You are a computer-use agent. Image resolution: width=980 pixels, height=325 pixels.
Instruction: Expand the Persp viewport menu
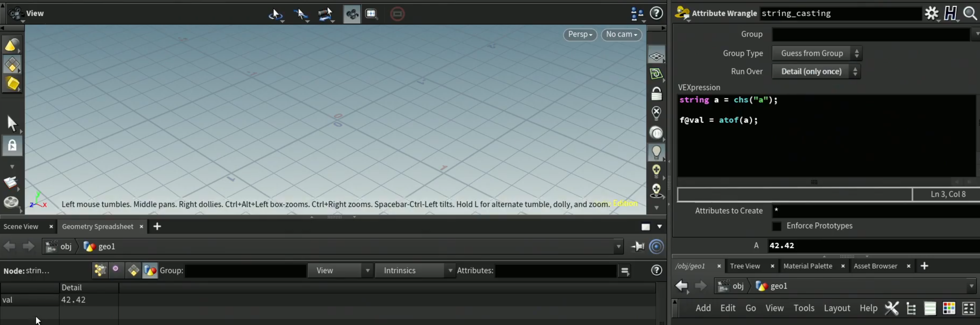pyautogui.click(x=580, y=34)
